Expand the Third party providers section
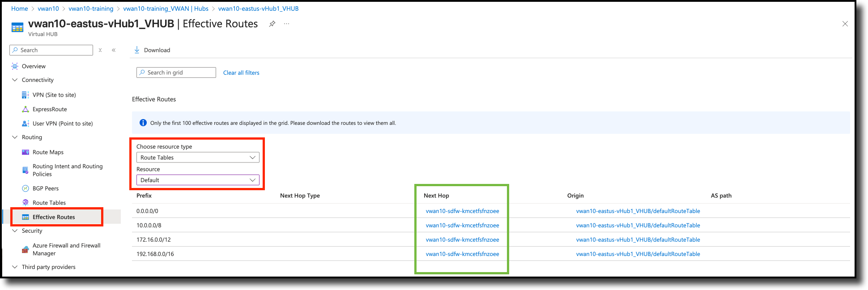The width and height of the screenshot is (868, 290). click(x=15, y=267)
